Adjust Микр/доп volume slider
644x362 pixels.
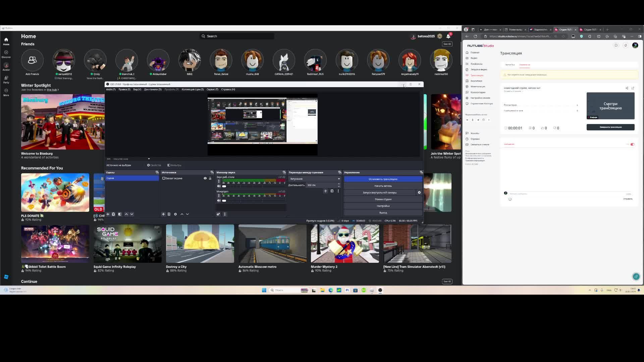[253, 201]
